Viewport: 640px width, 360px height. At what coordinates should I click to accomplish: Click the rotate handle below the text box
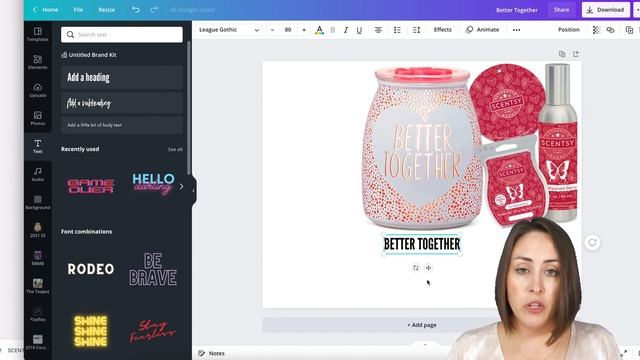[416, 268]
